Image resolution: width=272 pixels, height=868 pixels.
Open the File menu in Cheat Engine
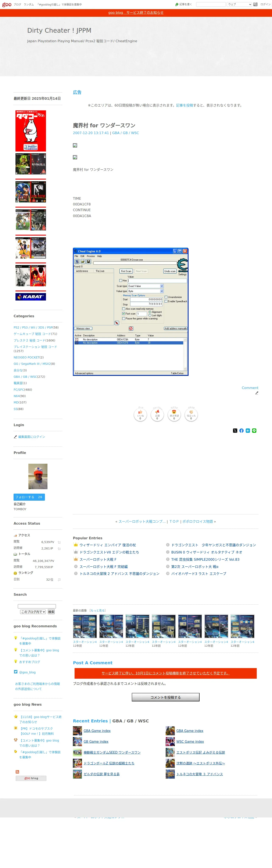pos(76,256)
